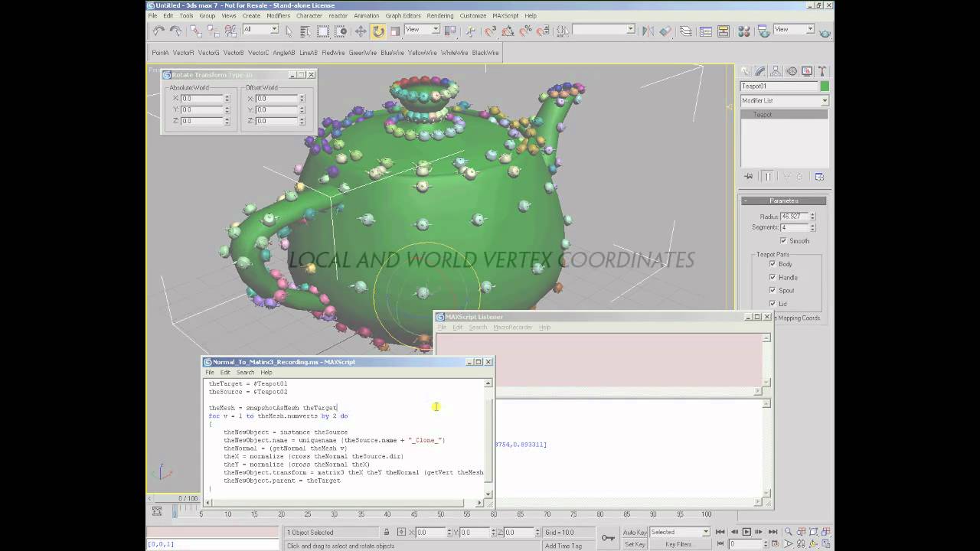The width and height of the screenshot is (980, 551).
Task: Click the Redo arrow in main toolbar
Action: tap(175, 31)
